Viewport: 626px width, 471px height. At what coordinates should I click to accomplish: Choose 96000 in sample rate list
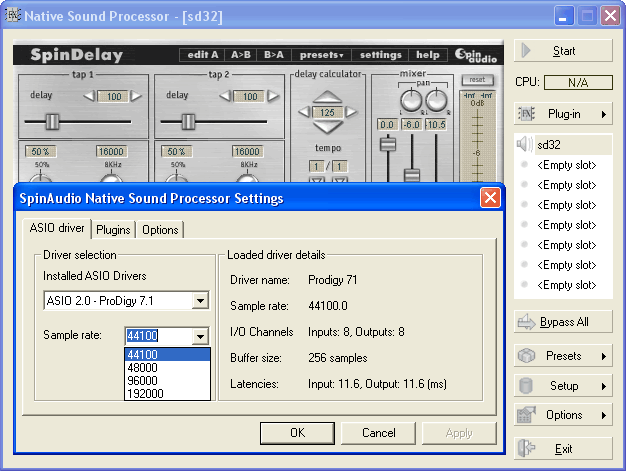click(x=167, y=380)
